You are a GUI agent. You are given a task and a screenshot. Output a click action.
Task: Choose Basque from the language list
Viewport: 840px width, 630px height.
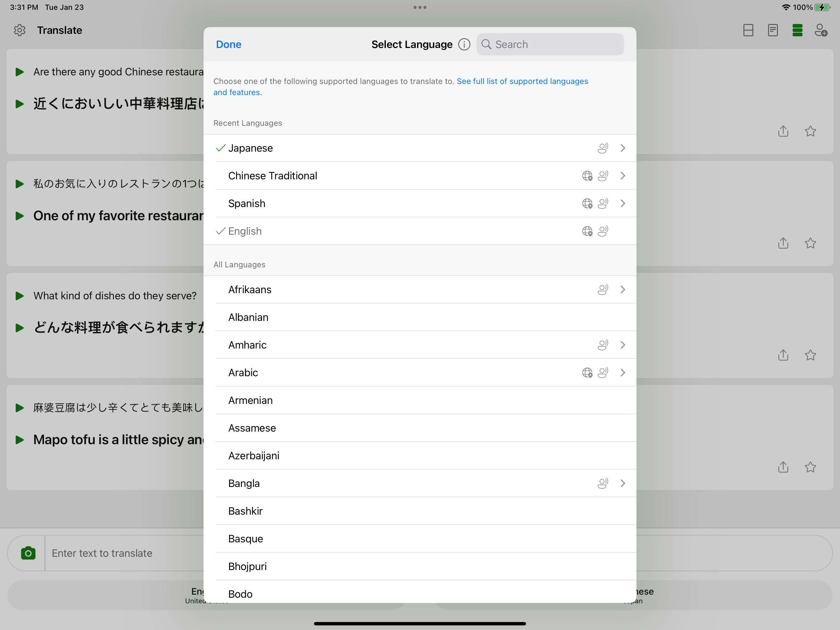[x=246, y=539]
